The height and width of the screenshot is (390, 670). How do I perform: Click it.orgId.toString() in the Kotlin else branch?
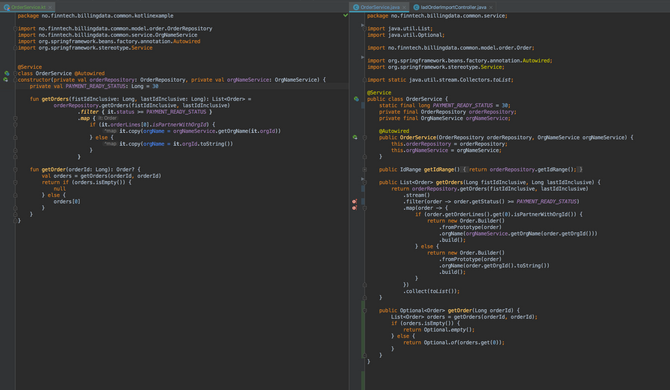click(203, 144)
